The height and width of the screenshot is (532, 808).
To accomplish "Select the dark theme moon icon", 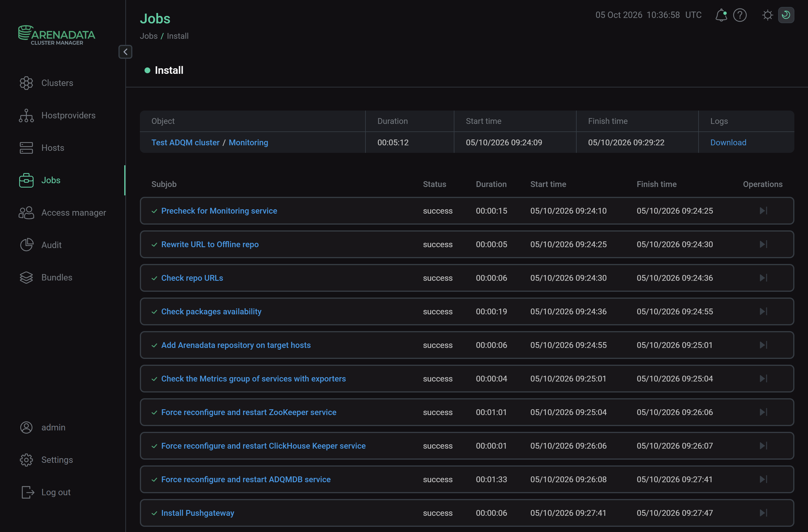I will 786,15.
